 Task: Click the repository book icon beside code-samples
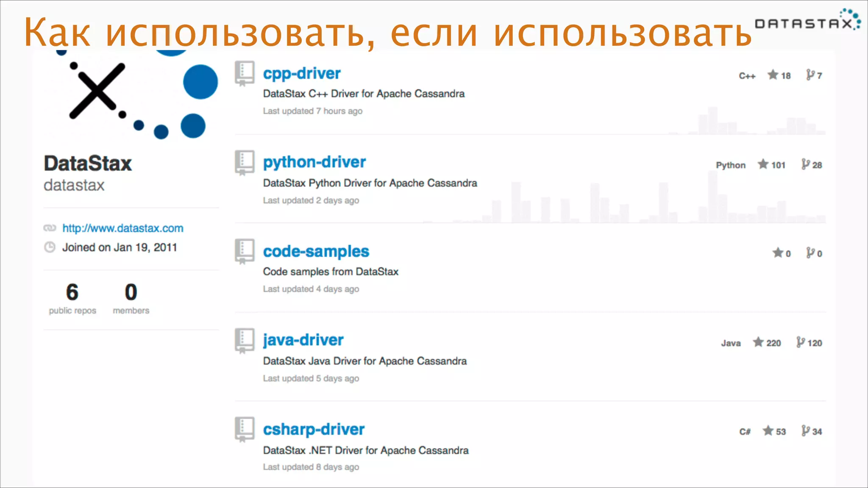[x=245, y=251]
